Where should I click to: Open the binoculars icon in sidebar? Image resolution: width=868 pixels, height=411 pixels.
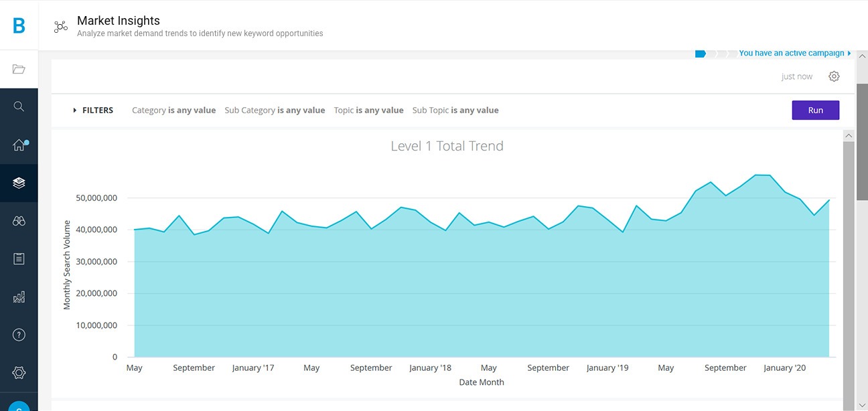click(19, 221)
